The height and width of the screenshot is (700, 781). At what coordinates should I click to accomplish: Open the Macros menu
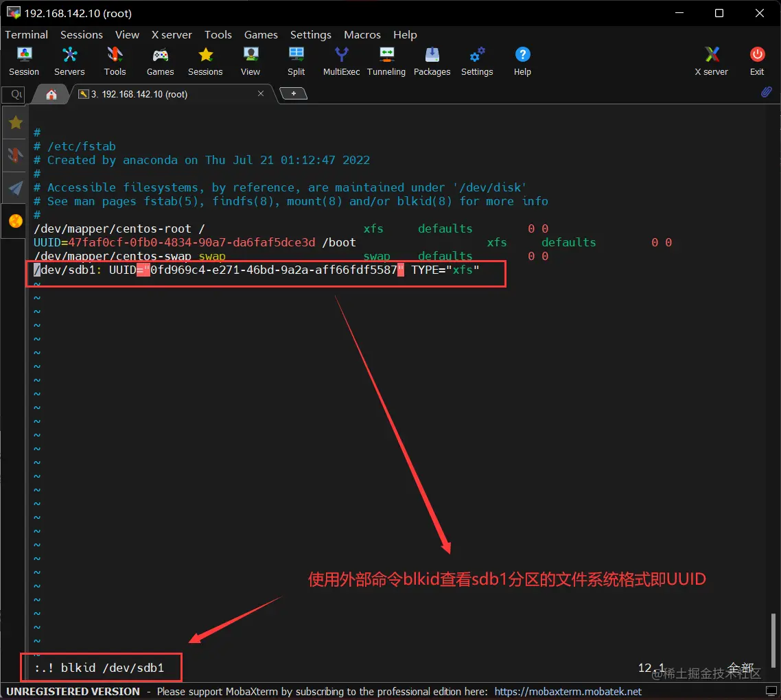pos(362,35)
